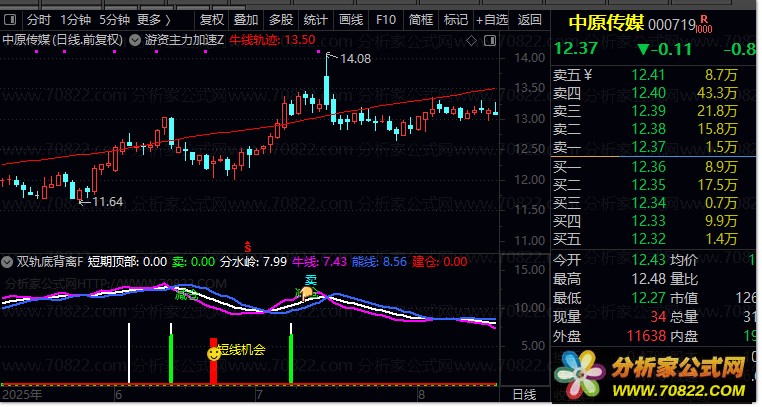Select the 1分钟 period
The height and width of the screenshot is (407, 762).
pyautogui.click(x=76, y=20)
